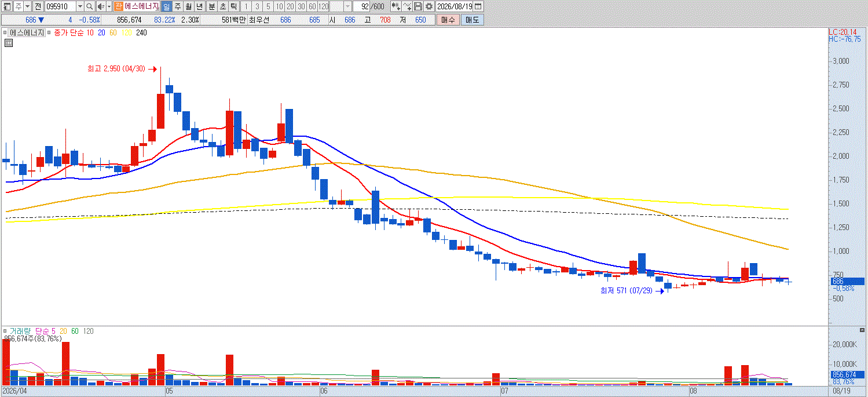868x397 pixels.
Task: Click the yellow 120 moving average legend
Action: coord(126,33)
